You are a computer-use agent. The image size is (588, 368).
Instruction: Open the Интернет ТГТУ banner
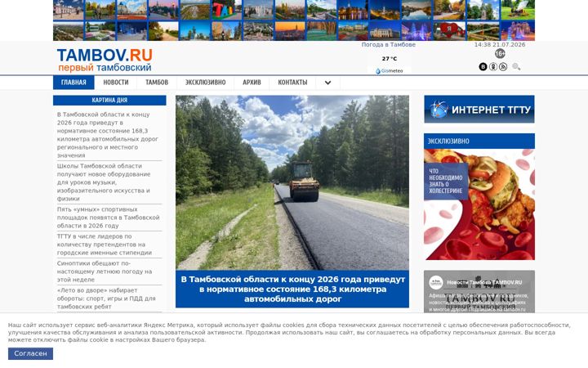coord(479,110)
